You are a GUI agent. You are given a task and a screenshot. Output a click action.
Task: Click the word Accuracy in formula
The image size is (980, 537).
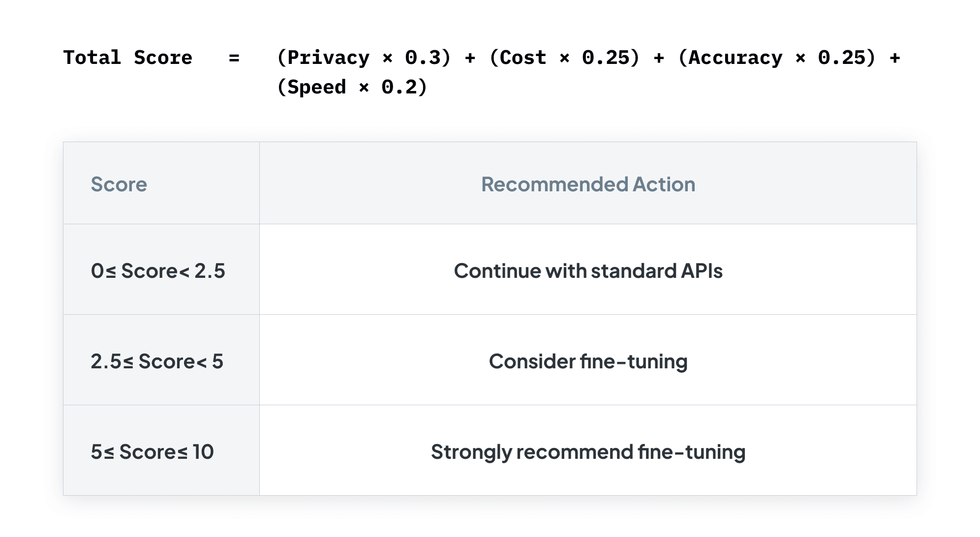click(735, 58)
